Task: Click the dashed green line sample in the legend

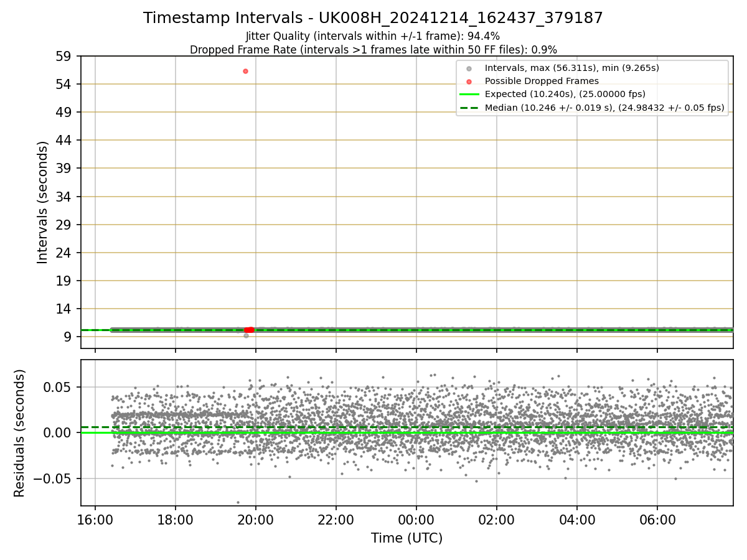Action: 469,108
